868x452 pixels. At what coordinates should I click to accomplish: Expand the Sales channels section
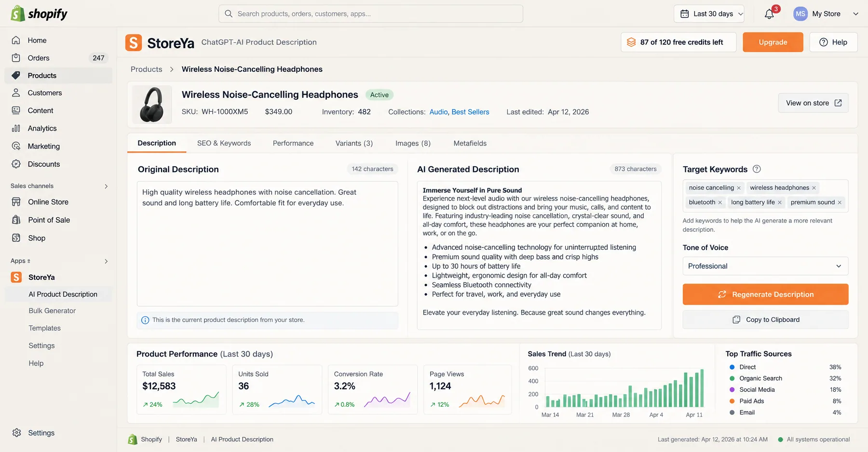click(x=106, y=186)
